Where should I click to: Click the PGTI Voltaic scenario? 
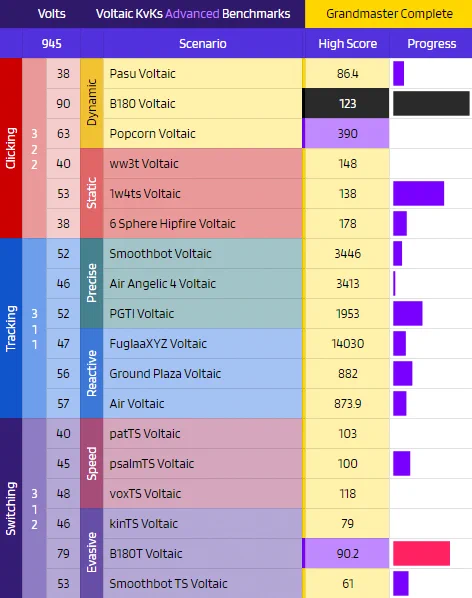click(x=141, y=313)
